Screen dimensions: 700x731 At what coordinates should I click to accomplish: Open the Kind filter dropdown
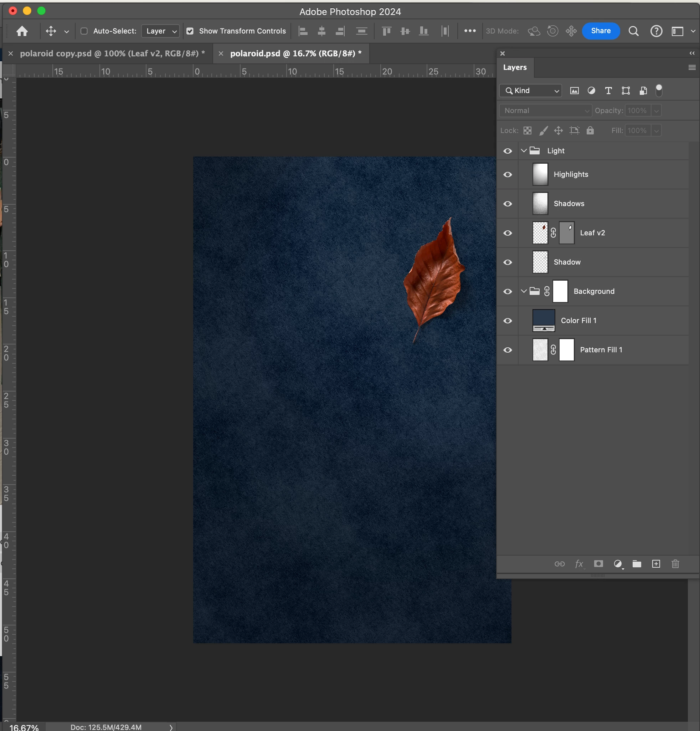pos(531,91)
